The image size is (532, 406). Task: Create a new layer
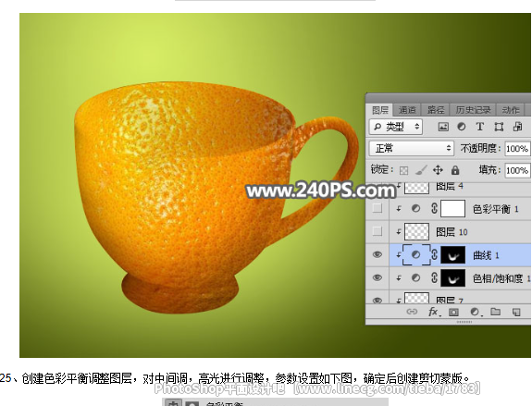click(516, 312)
